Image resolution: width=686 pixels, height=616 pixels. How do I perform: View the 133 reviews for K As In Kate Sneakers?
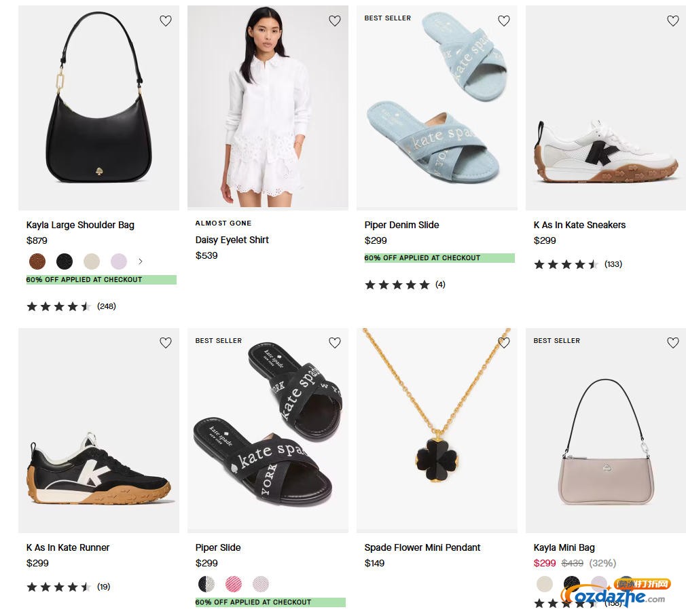pyautogui.click(x=613, y=264)
